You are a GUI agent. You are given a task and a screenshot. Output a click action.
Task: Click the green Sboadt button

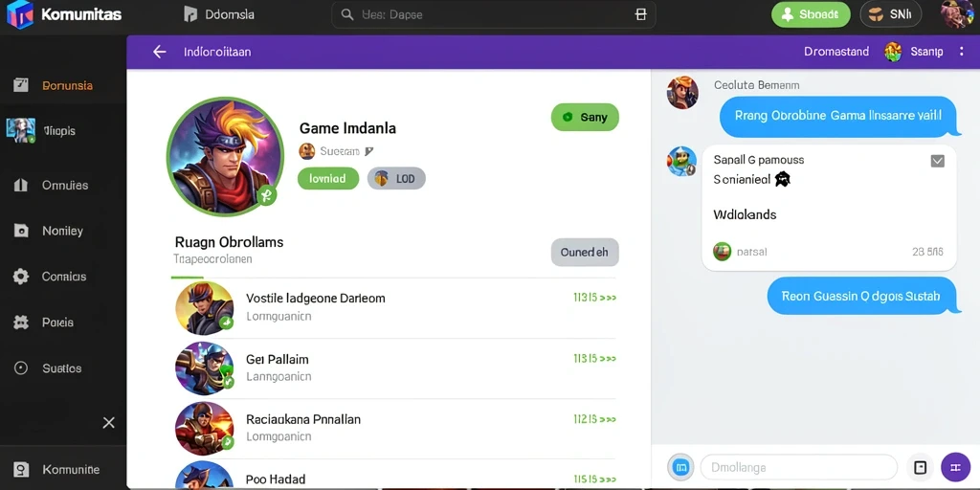coord(811,14)
